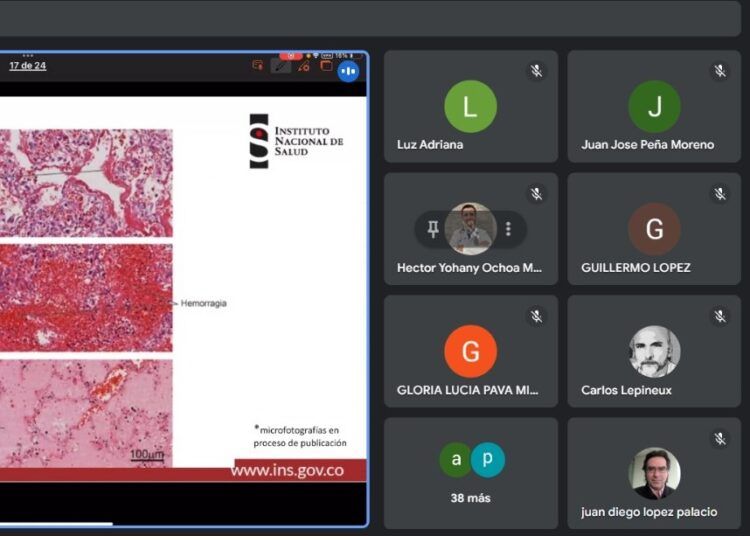750x536 pixels.
Task: Open the www.ins.gov.co link on slide
Action: coord(287,470)
